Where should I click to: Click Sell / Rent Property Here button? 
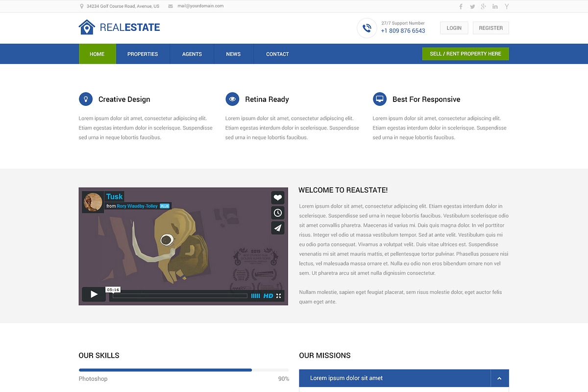(465, 54)
